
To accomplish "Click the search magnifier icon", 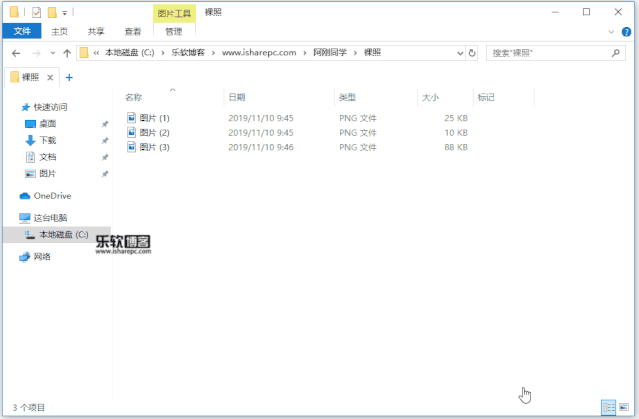I will (616, 53).
